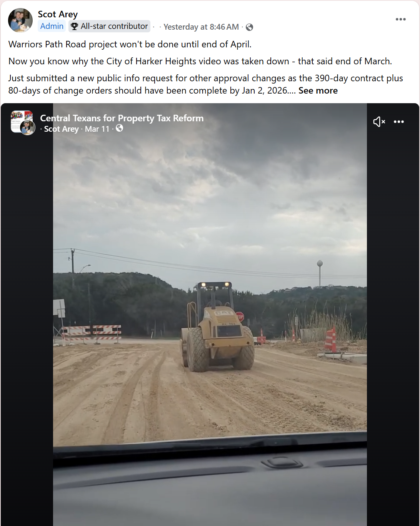Unmute the video with speaker icon
The width and height of the screenshot is (420, 526).
[x=379, y=122]
